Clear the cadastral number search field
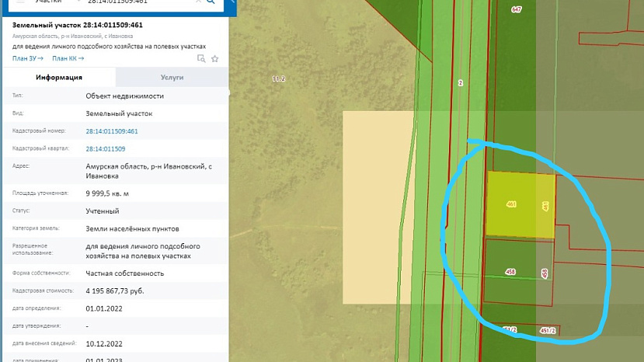 click(197, 2)
